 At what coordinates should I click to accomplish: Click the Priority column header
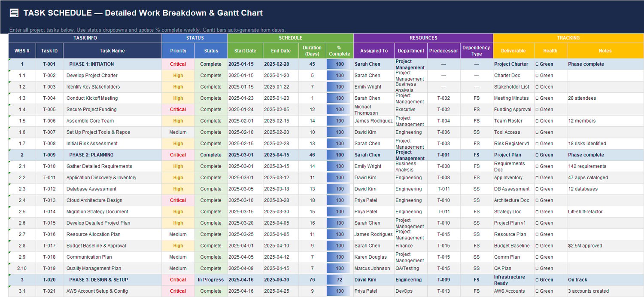pyautogui.click(x=178, y=51)
